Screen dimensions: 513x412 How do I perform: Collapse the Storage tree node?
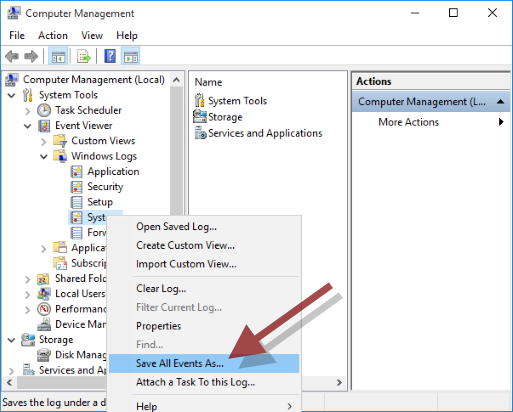pyautogui.click(x=12, y=340)
